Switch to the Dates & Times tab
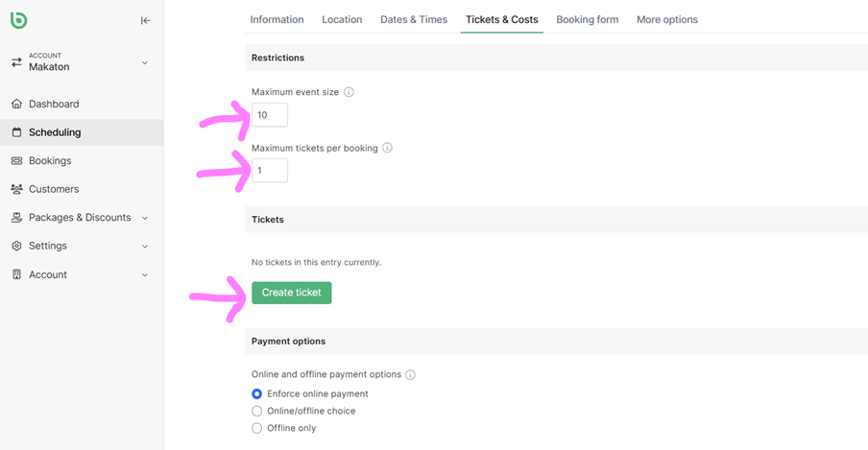The image size is (868, 450). tap(413, 19)
